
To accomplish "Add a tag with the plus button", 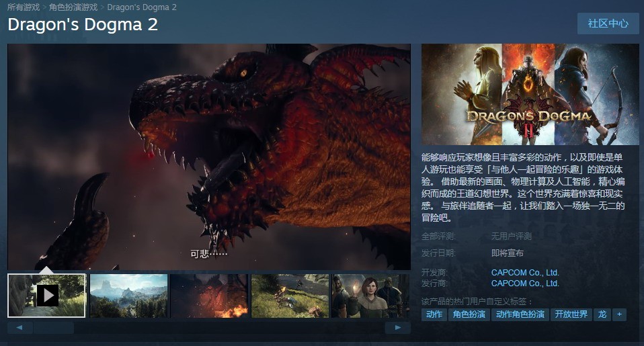I will coord(619,314).
